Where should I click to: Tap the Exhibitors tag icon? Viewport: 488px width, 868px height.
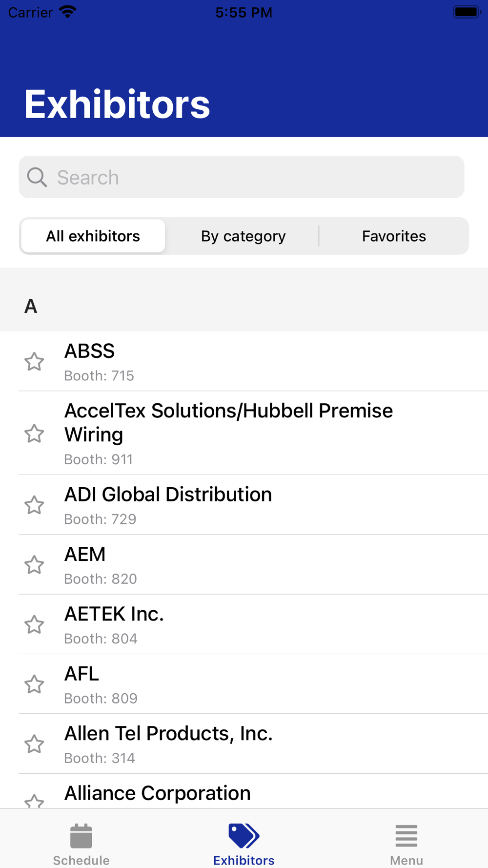[244, 835]
